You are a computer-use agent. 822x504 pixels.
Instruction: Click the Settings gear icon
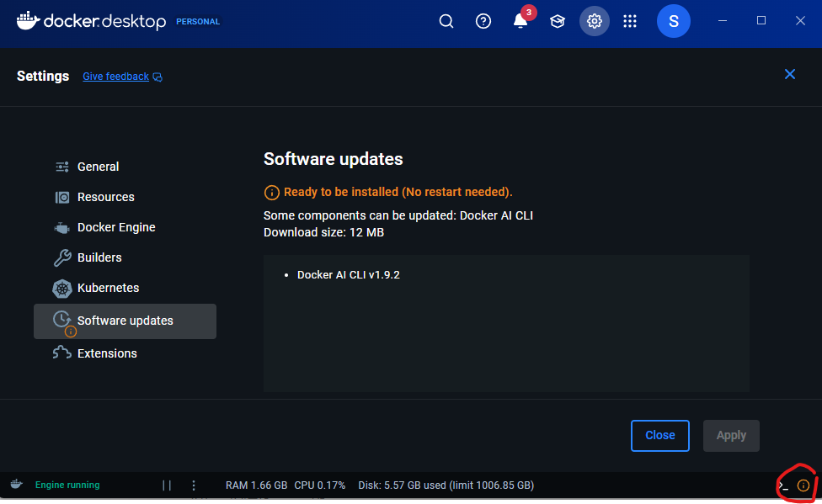click(x=594, y=22)
